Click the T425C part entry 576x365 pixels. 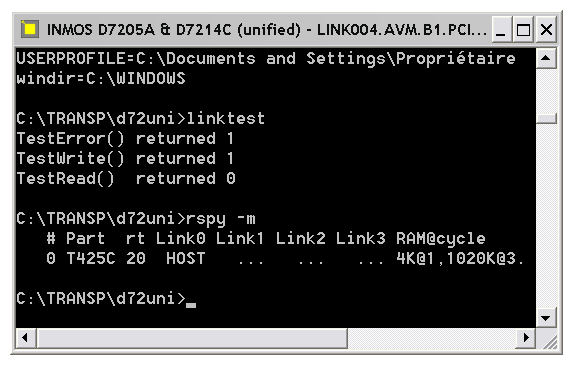point(91,258)
